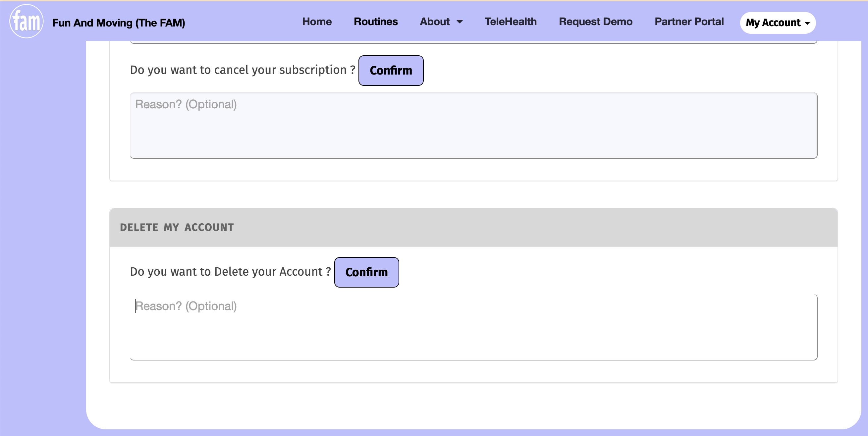
Task: Click the fam circular logo
Action: tap(26, 22)
